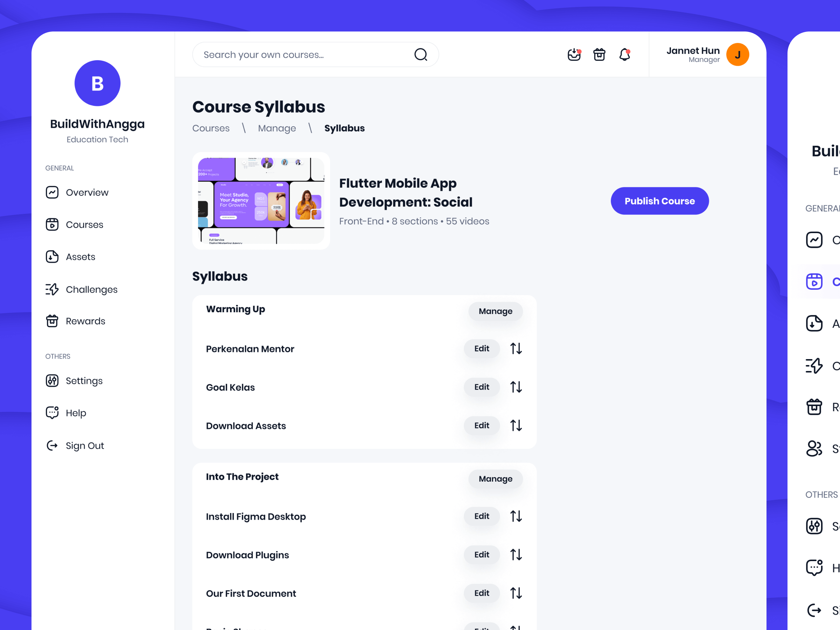Click the Flutter Mobile App Development title
Screen dimensions: 840x630
coord(406,192)
